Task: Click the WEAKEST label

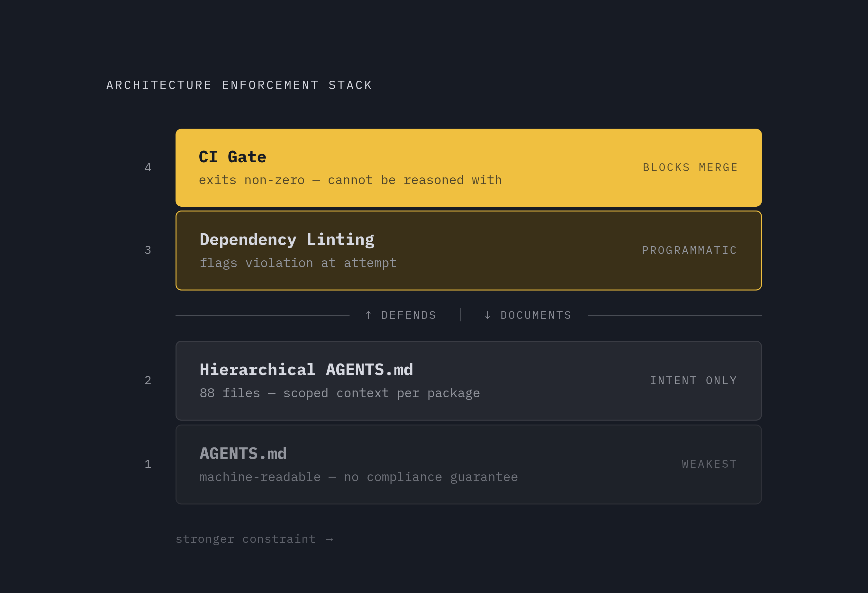Action: coord(710,464)
